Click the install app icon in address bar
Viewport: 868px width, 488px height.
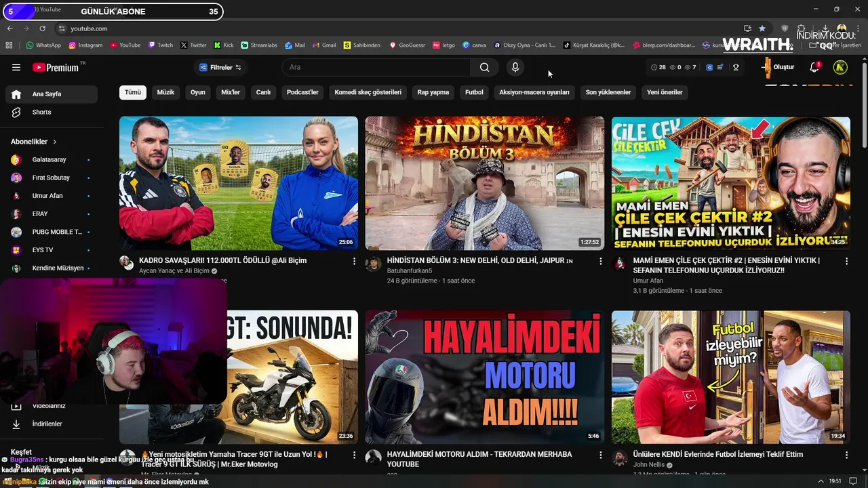coord(747,28)
